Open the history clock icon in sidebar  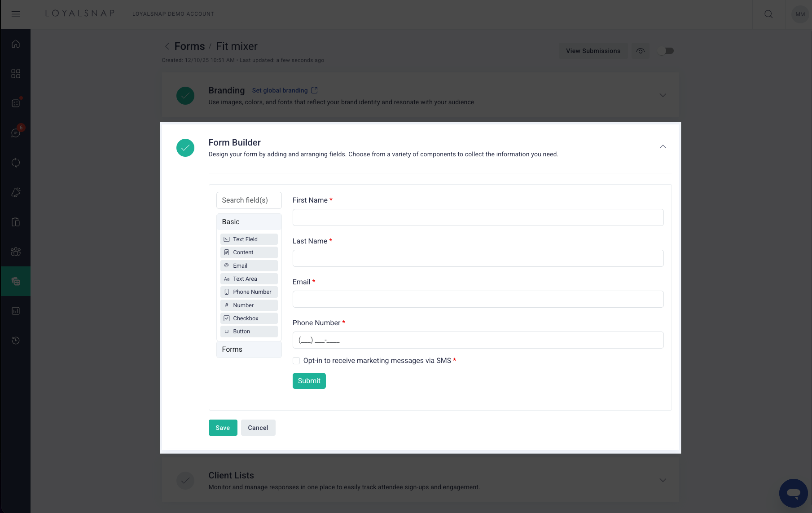16,340
